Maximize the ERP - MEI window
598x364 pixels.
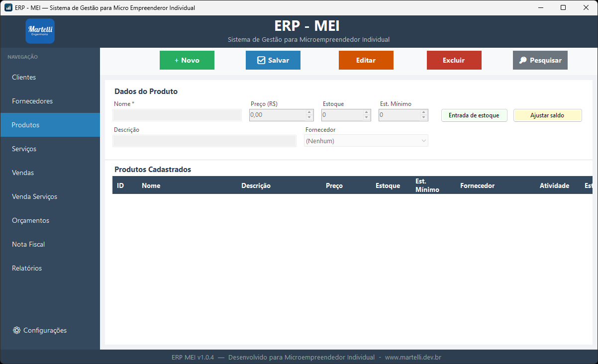click(563, 7)
